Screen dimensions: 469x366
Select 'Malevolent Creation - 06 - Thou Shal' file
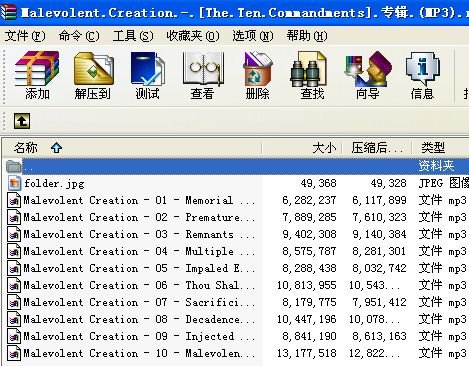point(139,285)
